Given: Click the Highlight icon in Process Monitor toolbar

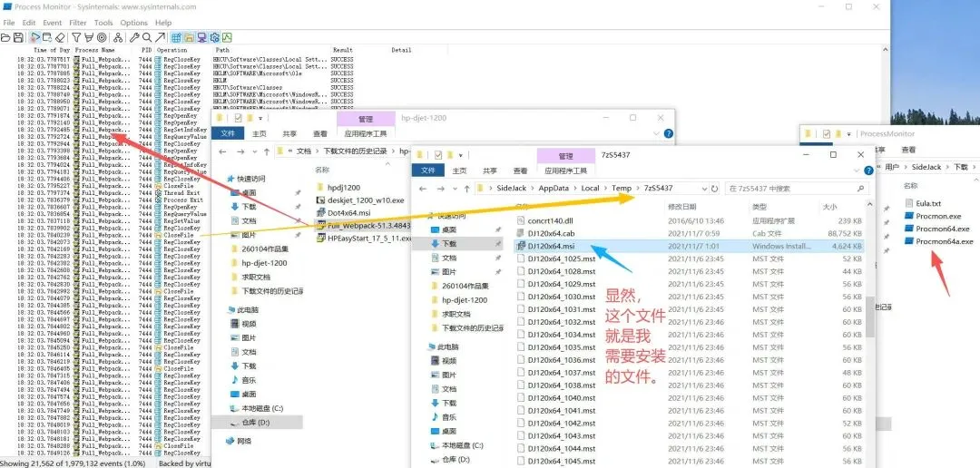Looking at the screenshot, I should pyautogui.click(x=89, y=37).
